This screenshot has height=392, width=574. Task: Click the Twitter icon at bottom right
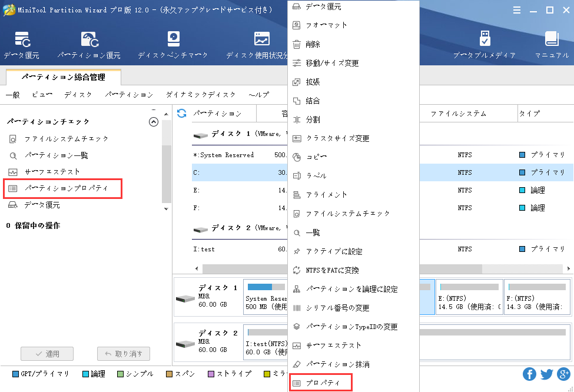[546, 374]
